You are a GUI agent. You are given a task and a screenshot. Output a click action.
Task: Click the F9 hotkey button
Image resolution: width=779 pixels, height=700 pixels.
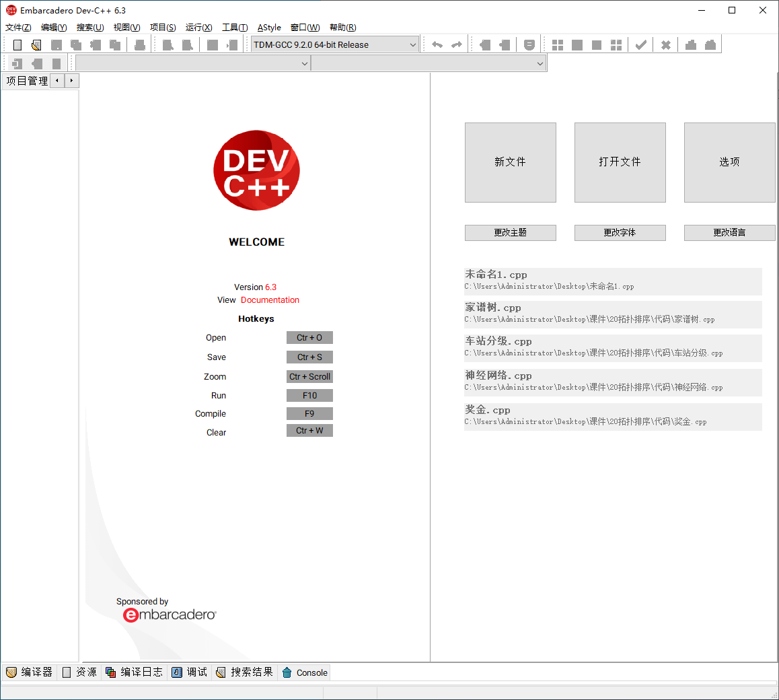(309, 414)
